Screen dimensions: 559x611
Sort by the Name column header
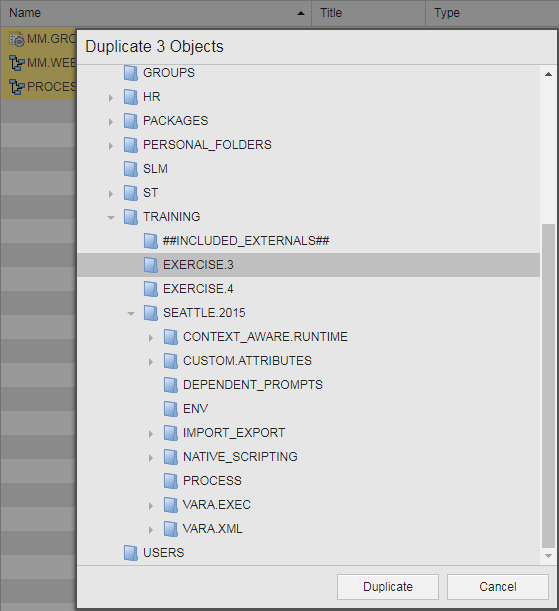pyautogui.click(x=156, y=13)
